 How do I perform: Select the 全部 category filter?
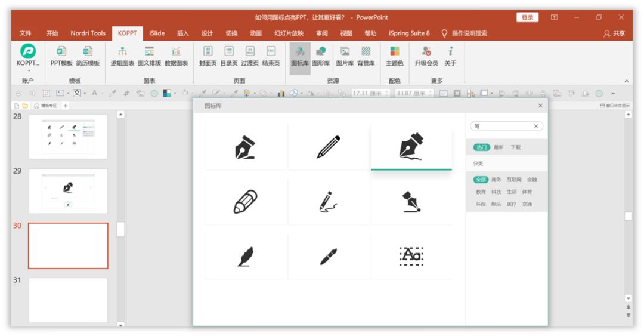481,179
